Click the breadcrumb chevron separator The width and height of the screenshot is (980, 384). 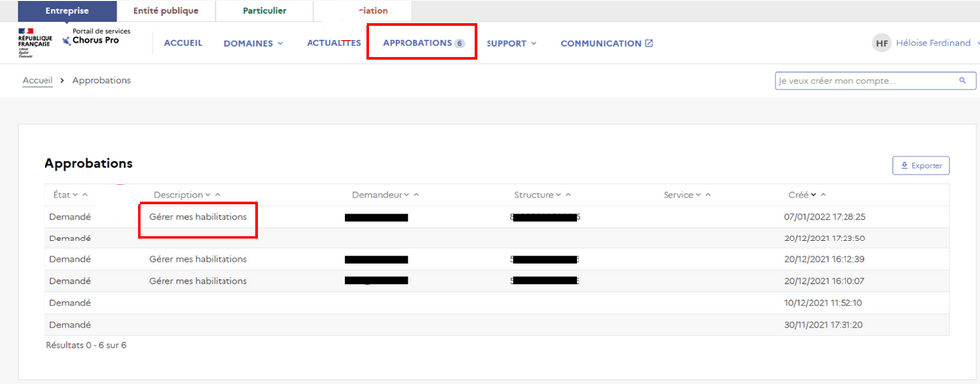tap(63, 81)
